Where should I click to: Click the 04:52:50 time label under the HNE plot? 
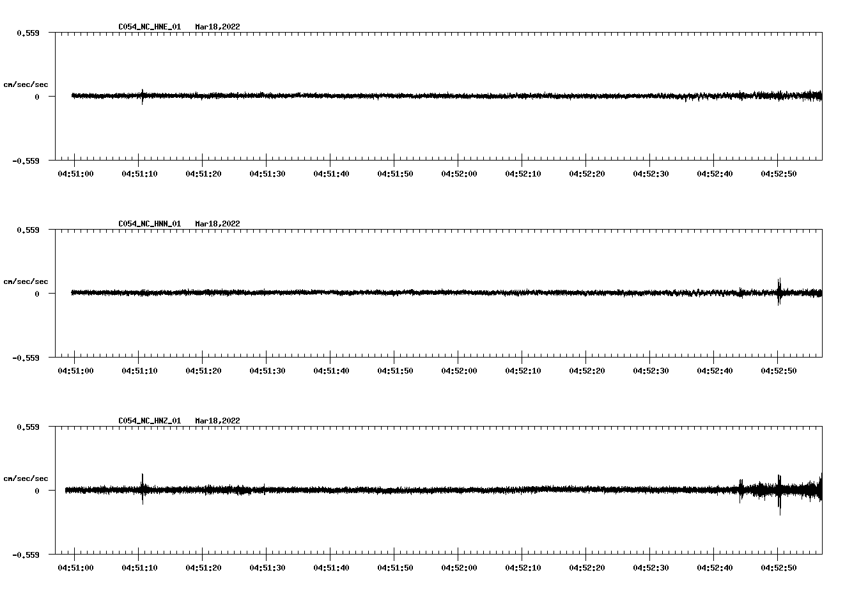(779, 174)
